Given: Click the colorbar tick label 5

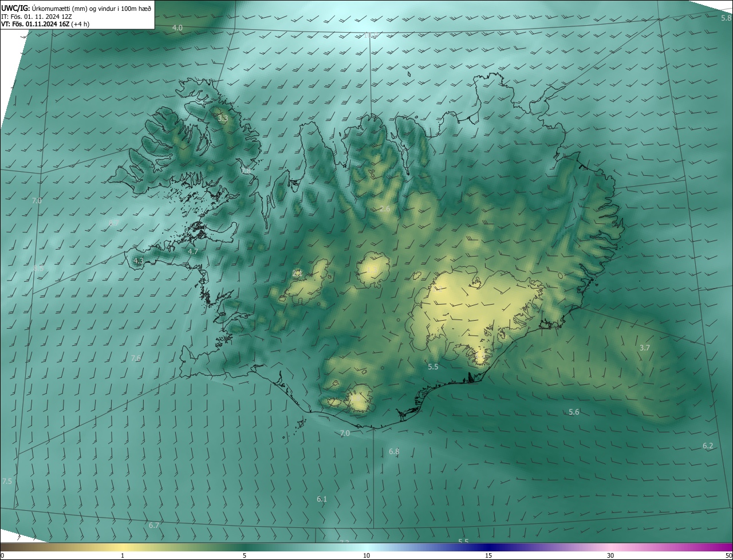Looking at the screenshot, I should 245,555.
